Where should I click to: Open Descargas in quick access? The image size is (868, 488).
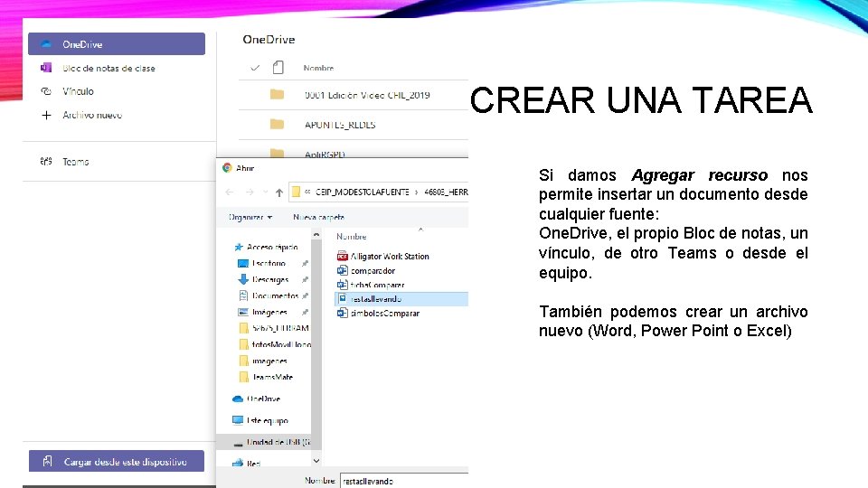click(x=270, y=279)
